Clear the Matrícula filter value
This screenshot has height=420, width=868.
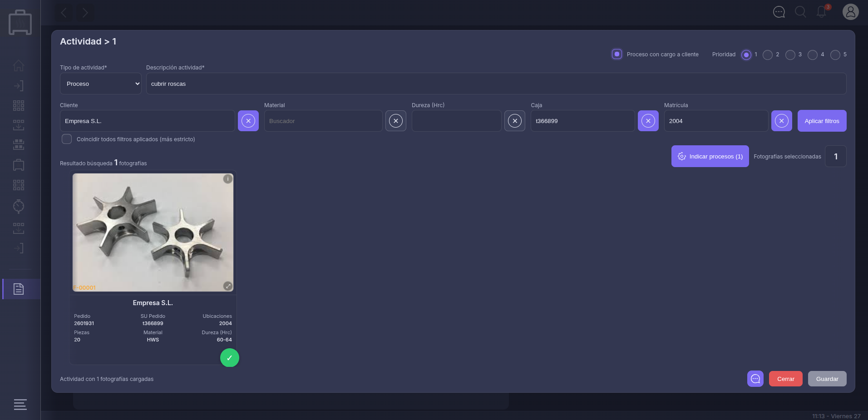tap(781, 121)
